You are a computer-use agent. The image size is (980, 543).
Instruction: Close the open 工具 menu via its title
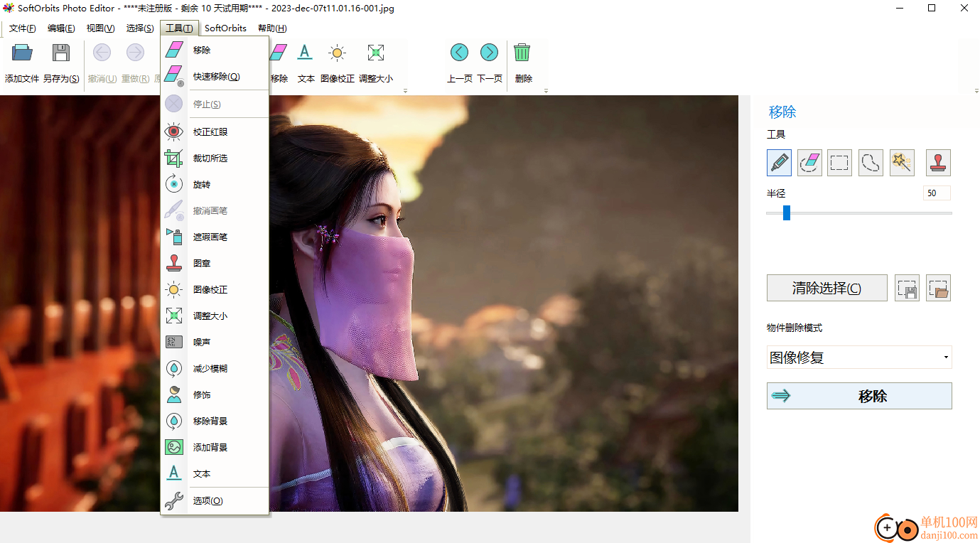point(179,28)
